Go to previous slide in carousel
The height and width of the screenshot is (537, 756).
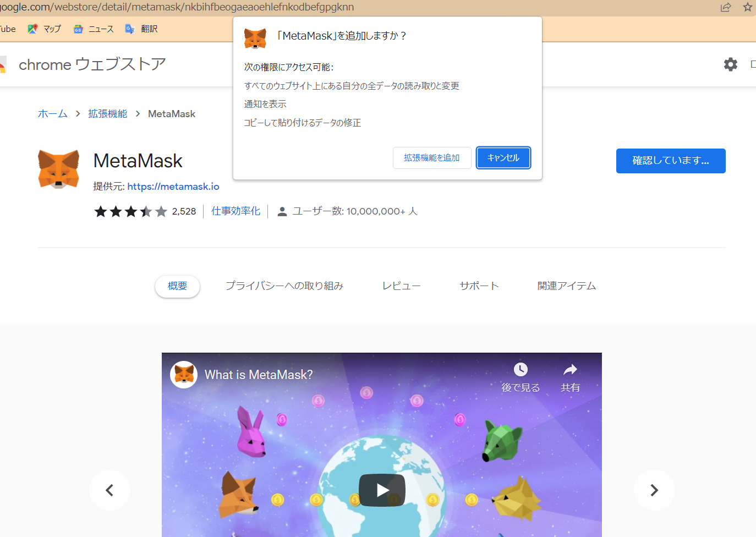[109, 490]
